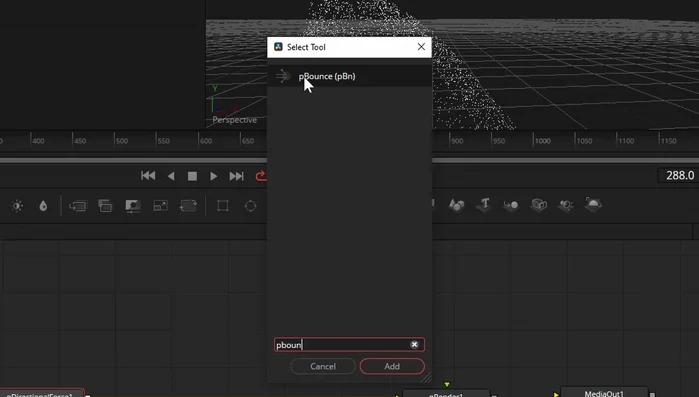Image resolution: width=699 pixels, height=397 pixels.
Task: Add a Spot Light node from toolbar
Action: pos(566,205)
